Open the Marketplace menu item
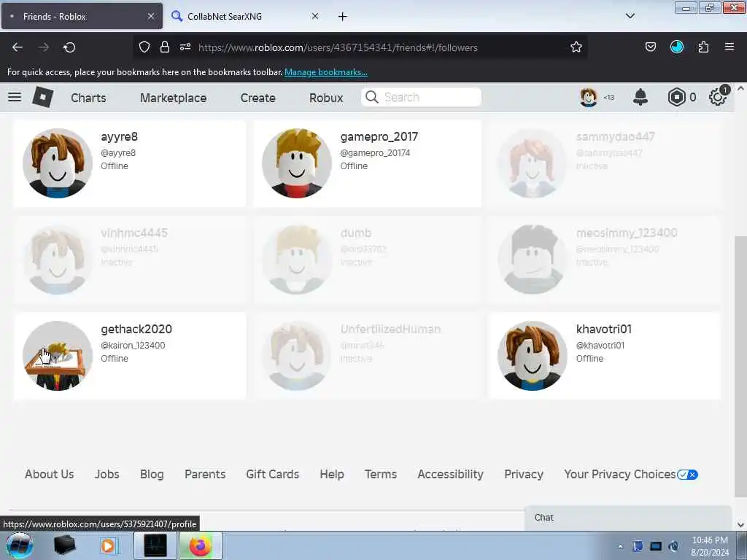Screen dimensions: 747x560 point(174,98)
